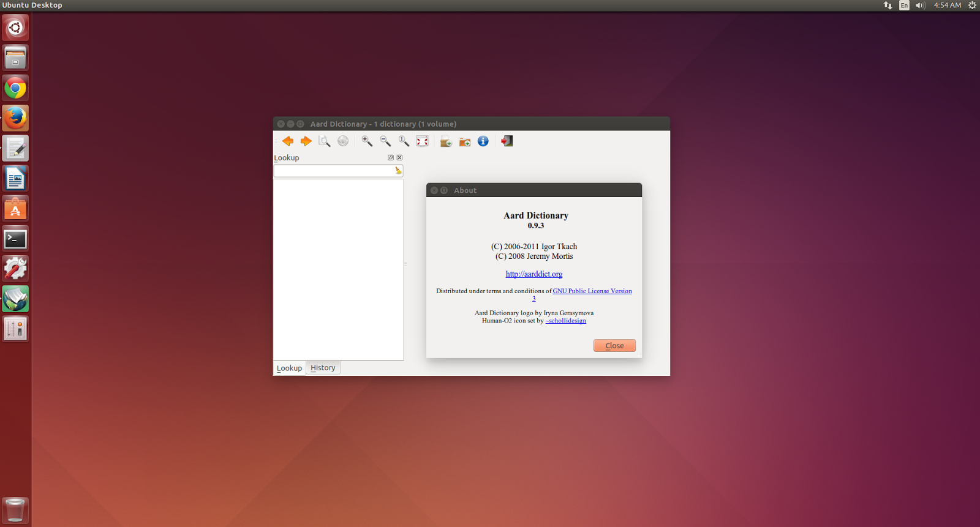Open the Terminal from the launcher
This screenshot has height=527, width=980.
pos(15,239)
